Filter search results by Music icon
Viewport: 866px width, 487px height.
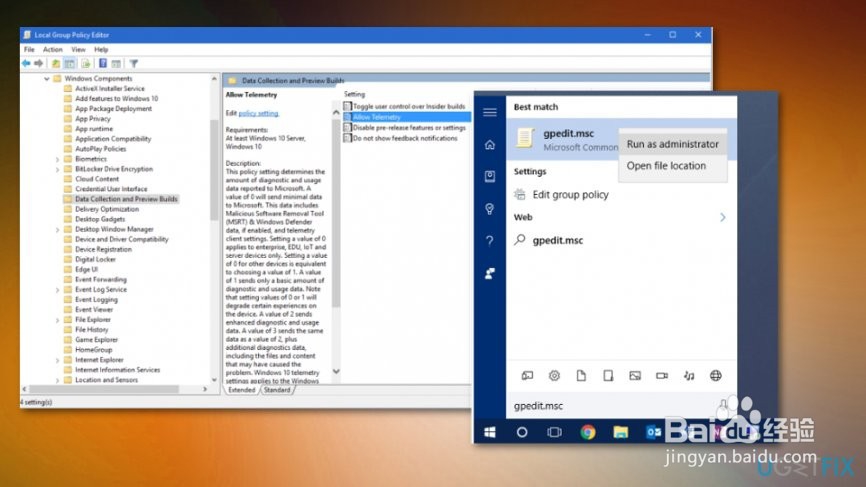[689, 375]
